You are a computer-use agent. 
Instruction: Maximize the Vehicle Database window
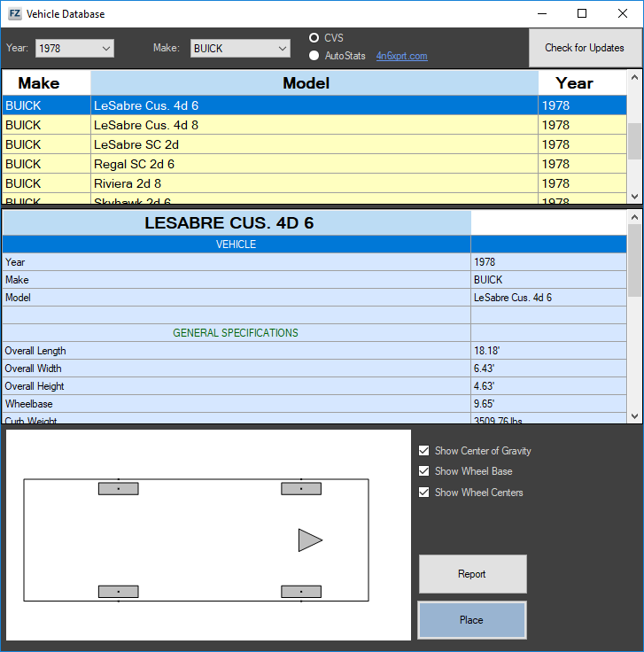click(x=582, y=13)
